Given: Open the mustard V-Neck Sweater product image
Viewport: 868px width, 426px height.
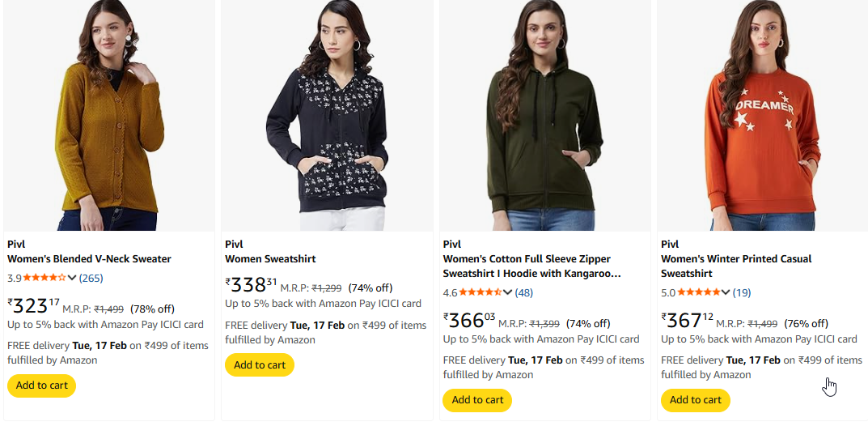Looking at the screenshot, I should [109, 115].
